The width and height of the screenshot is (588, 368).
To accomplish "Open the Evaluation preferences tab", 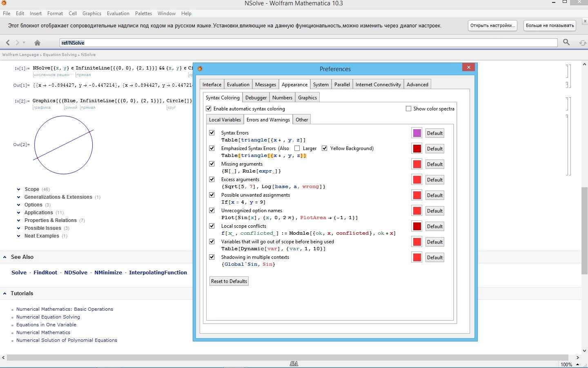I will (x=238, y=85).
